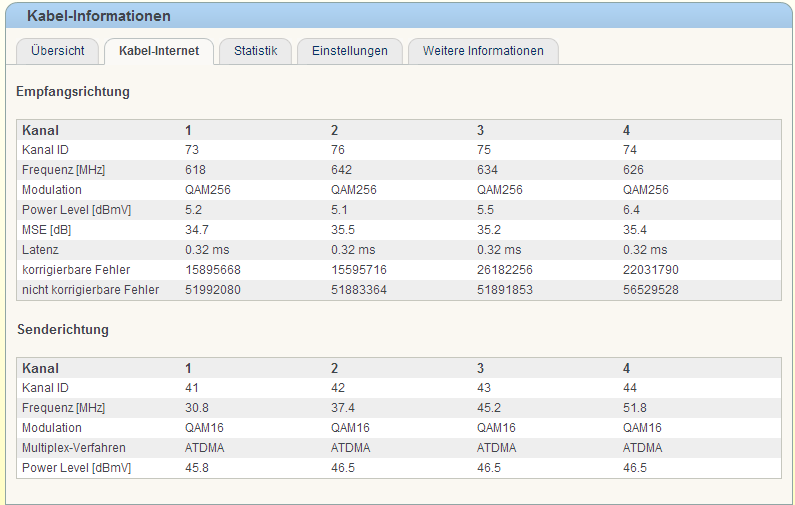Switch to the Übersicht tab
Image resolution: width=795 pixels, height=505 pixels.
pos(57,51)
